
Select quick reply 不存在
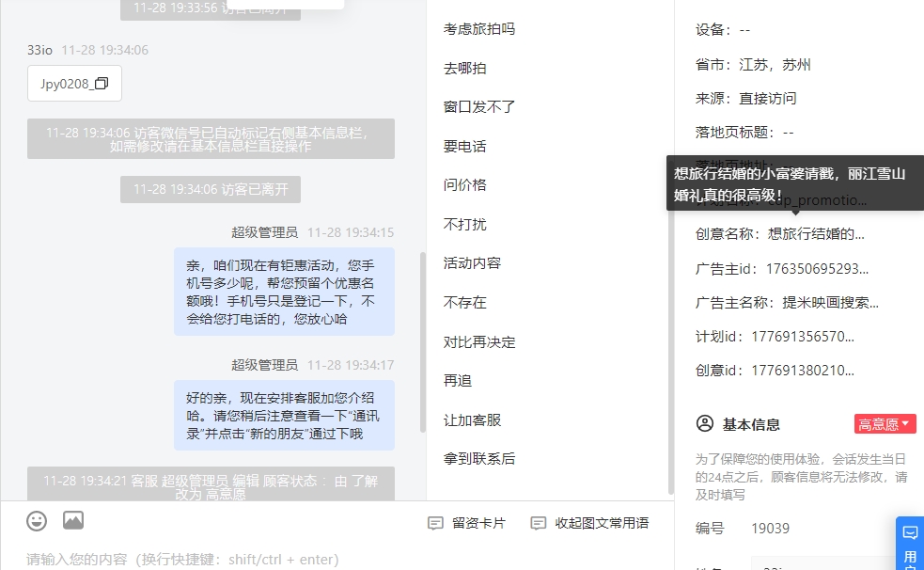(x=465, y=302)
